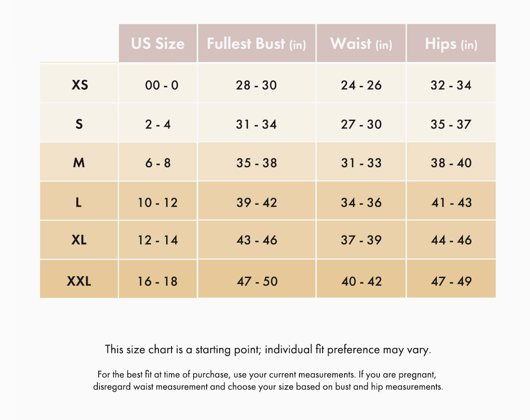Image resolution: width=530 pixels, height=420 pixels.
Task: Select the XXL row label
Action: (x=79, y=281)
